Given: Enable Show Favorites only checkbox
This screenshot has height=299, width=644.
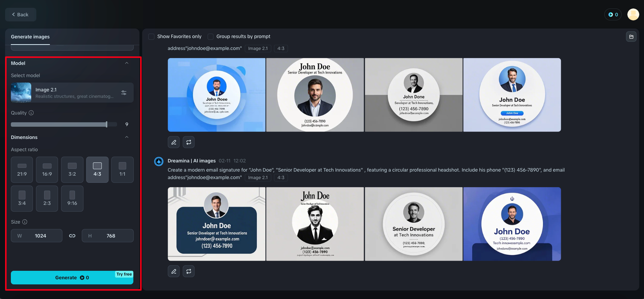Looking at the screenshot, I should coord(151,37).
